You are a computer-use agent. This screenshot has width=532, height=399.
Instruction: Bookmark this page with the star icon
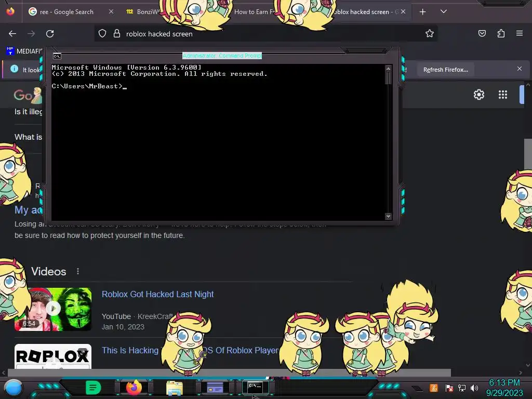point(430,33)
